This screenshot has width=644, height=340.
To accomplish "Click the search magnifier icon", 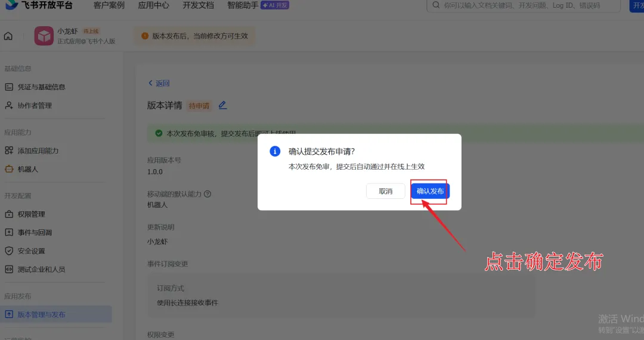I will point(436,5).
